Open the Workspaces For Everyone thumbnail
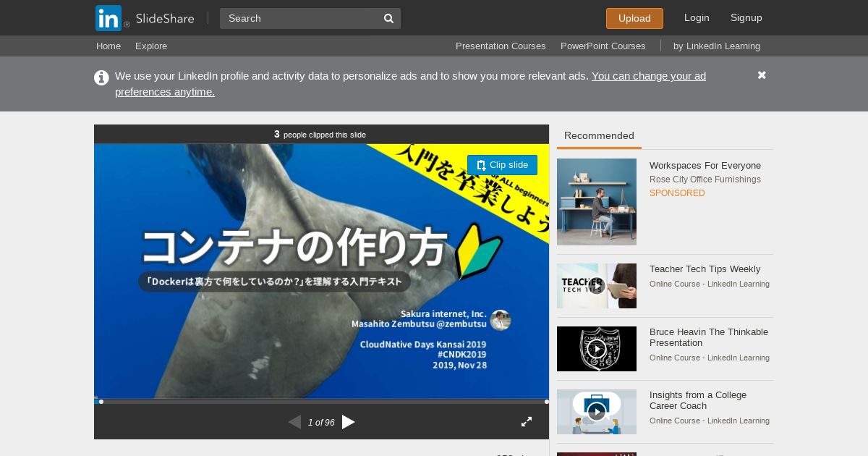The width and height of the screenshot is (868, 456). tap(597, 202)
